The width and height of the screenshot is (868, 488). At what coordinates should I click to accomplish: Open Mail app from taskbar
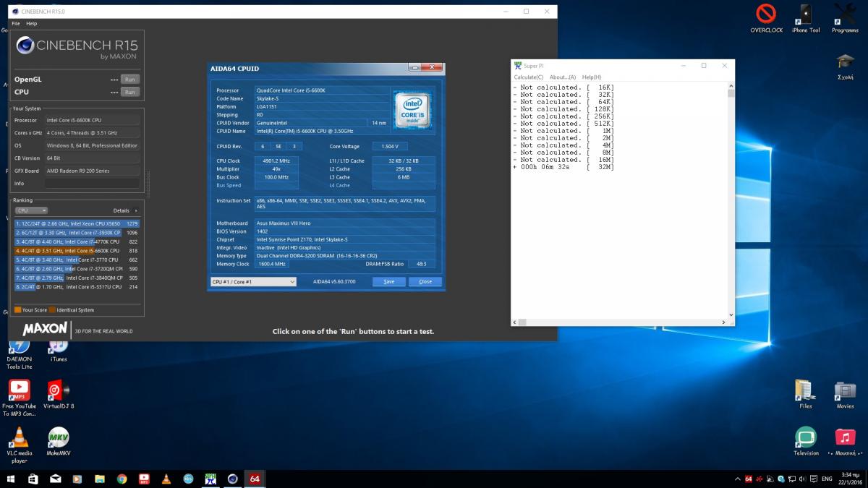56,479
